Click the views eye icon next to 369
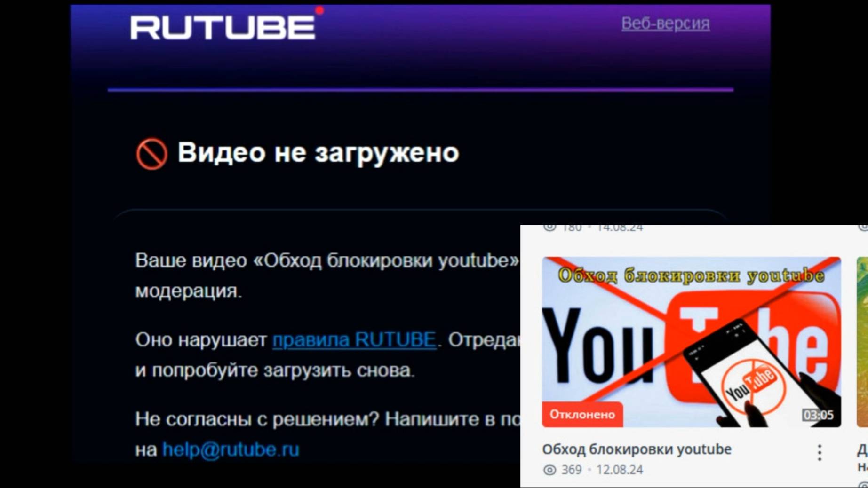The width and height of the screenshot is (868, 488). coord(549,470)
